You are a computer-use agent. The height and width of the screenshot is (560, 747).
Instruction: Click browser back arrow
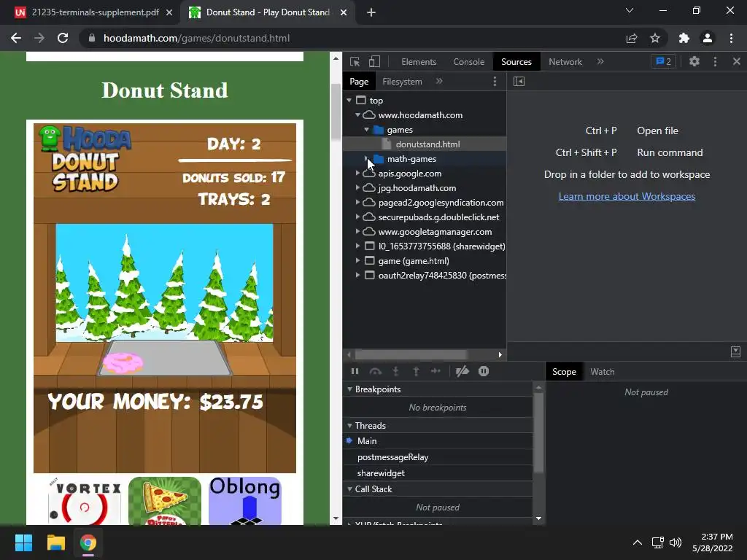16,38
